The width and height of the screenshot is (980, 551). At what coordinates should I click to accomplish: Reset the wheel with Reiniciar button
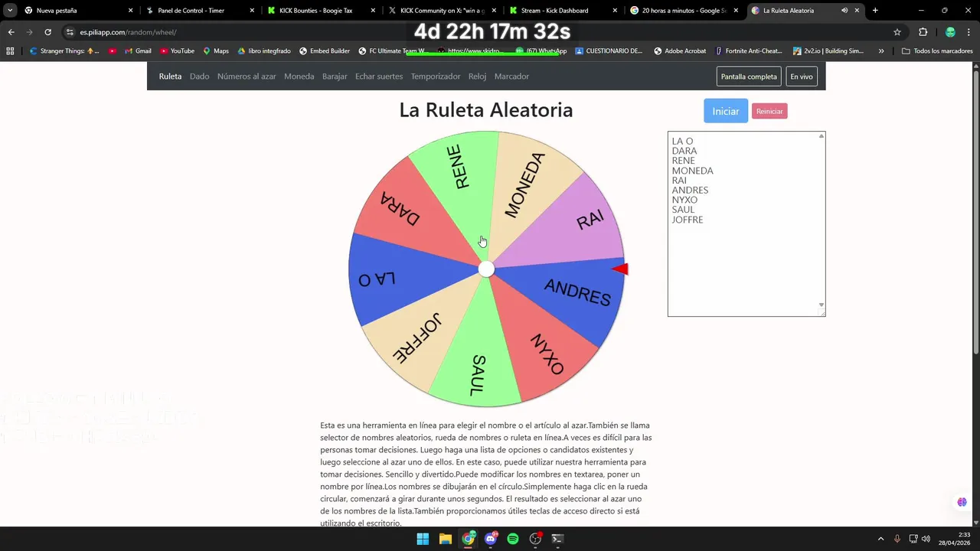point(769,112)
